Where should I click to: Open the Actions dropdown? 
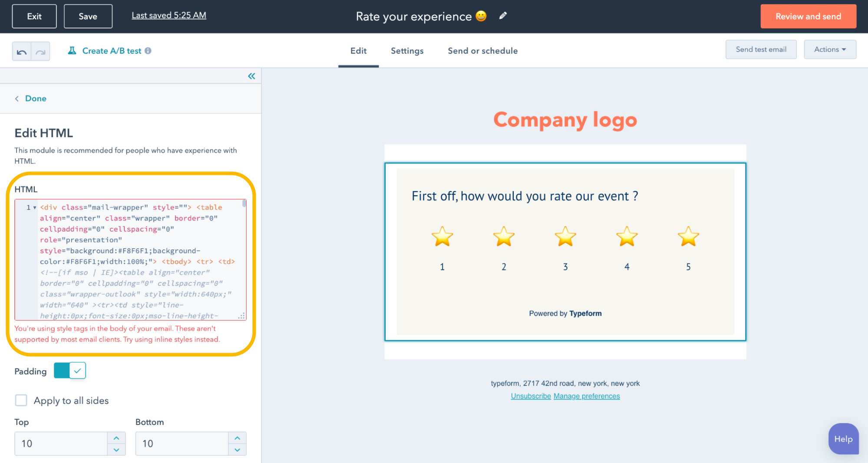click(830, 49)
